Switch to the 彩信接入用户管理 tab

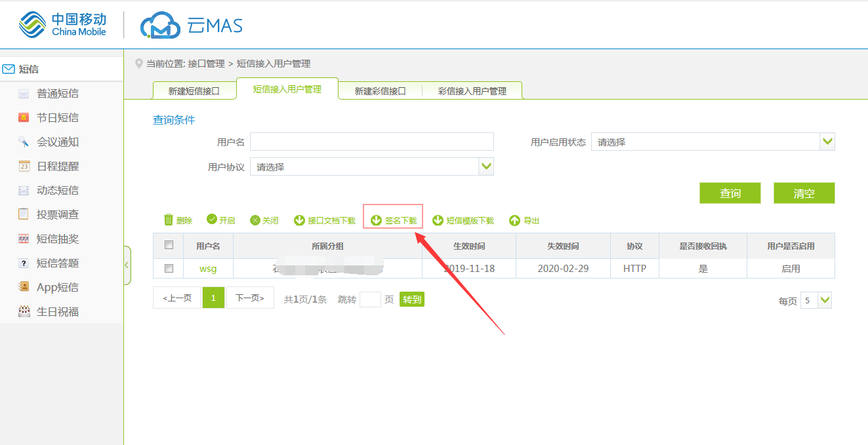point(472,91)
